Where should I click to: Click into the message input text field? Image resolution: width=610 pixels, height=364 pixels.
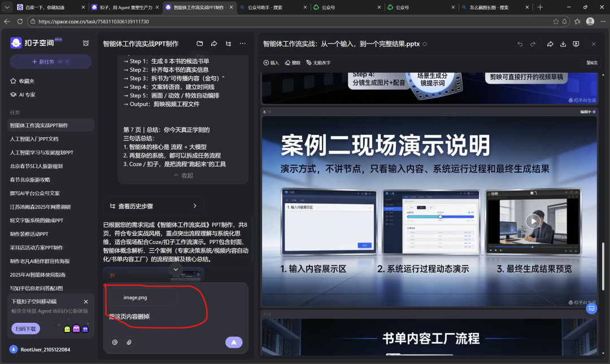pos(175,317)
